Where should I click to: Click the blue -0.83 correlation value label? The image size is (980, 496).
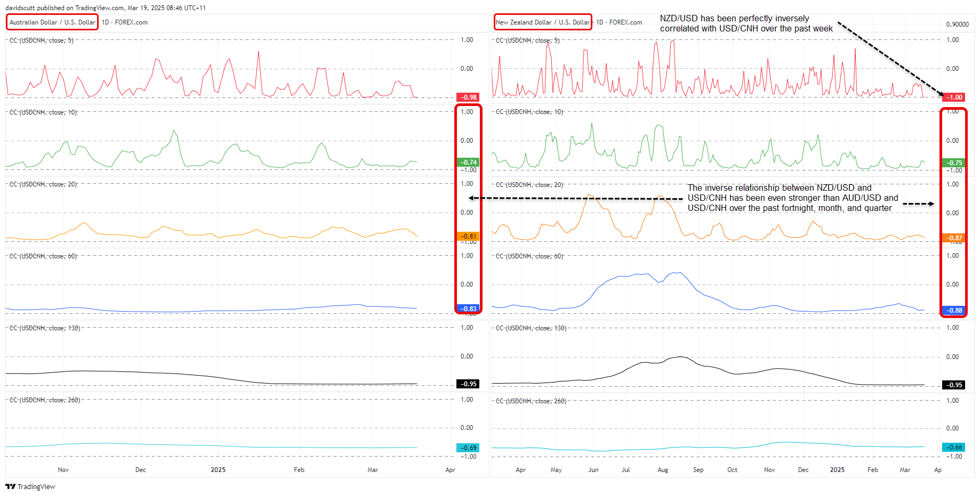(x=468, y=309)
